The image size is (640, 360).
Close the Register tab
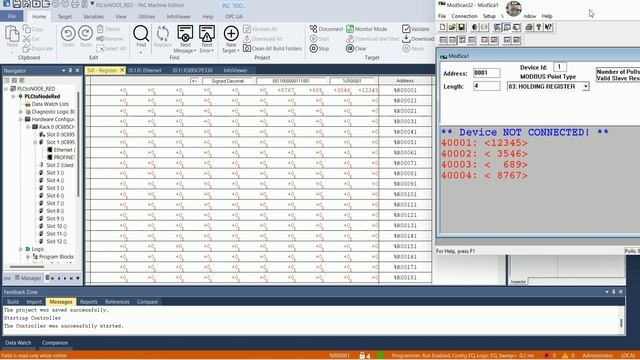click(122, 70)
